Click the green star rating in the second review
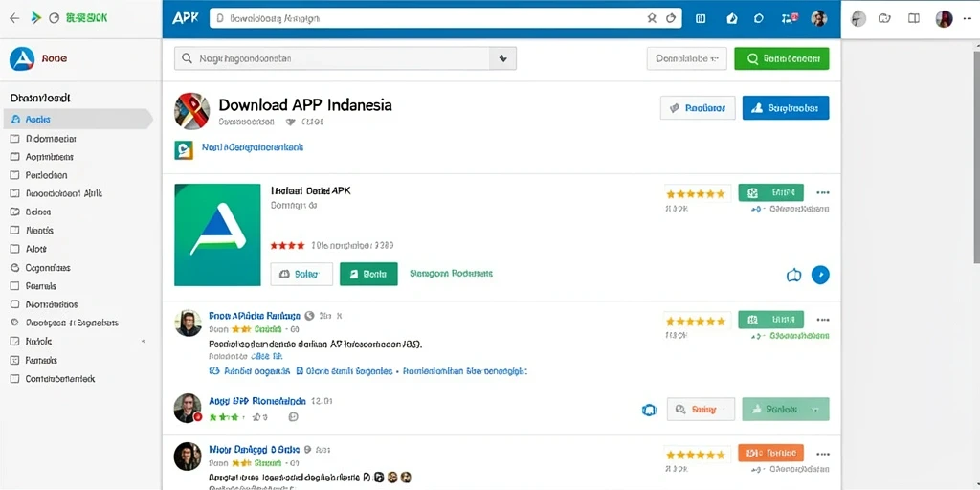The height and width of the screenshot is (490, 980). click(x=224, y=417)
